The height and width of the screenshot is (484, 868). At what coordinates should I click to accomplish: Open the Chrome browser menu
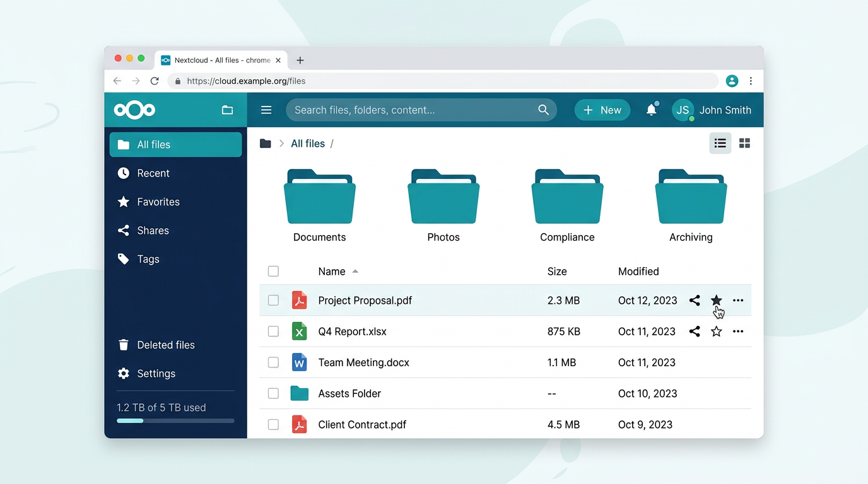751,81
